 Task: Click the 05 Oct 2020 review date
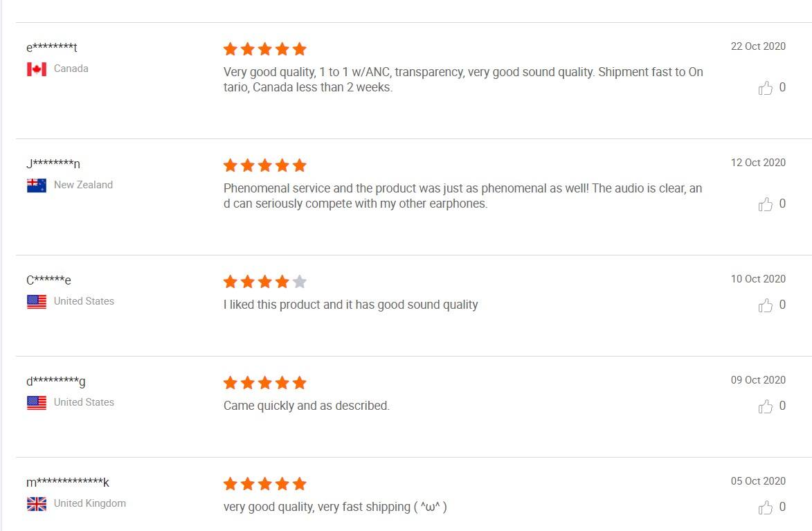pos(758,481)
